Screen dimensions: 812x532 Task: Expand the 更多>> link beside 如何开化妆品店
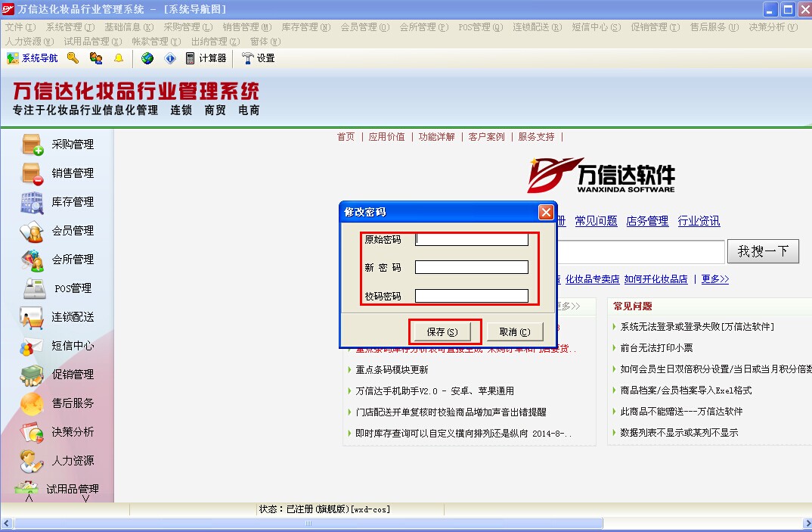point(714,279)
